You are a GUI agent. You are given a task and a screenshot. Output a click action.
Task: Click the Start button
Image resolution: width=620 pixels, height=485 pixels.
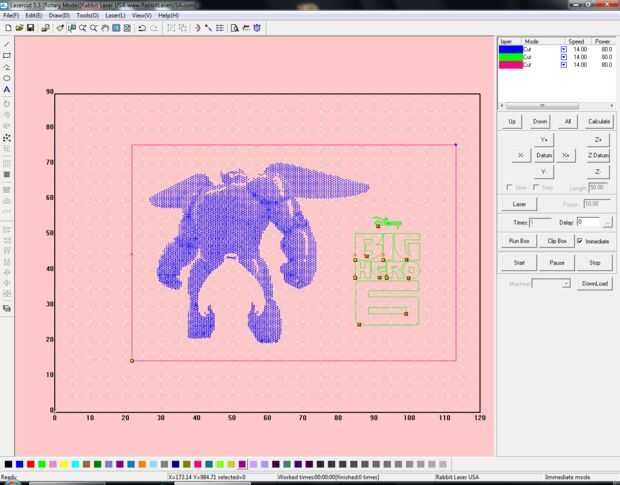pyautogui.click(x=519, y=263)
